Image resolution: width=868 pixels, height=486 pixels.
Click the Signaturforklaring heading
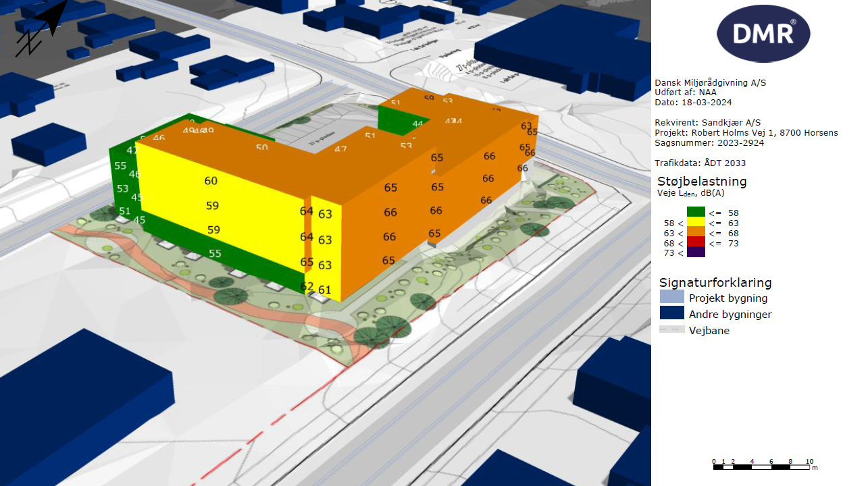point(715,283)
